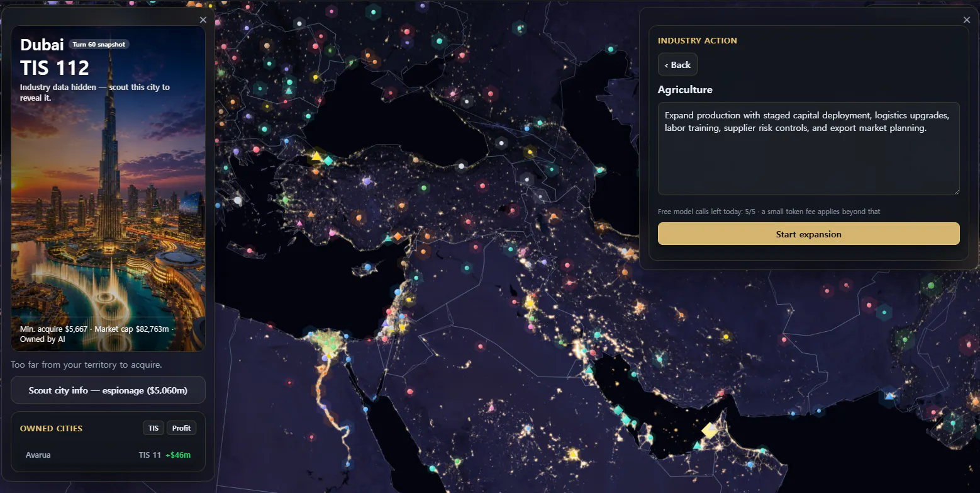This screenshot has height=493, width=980.
Task: Sort owned cities by Profit
Action: pos(181,428)
